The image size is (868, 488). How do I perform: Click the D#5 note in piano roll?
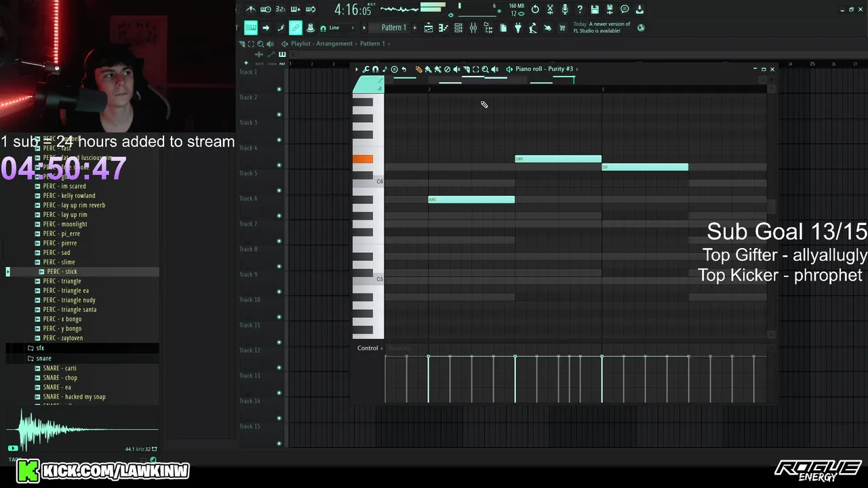558,159
